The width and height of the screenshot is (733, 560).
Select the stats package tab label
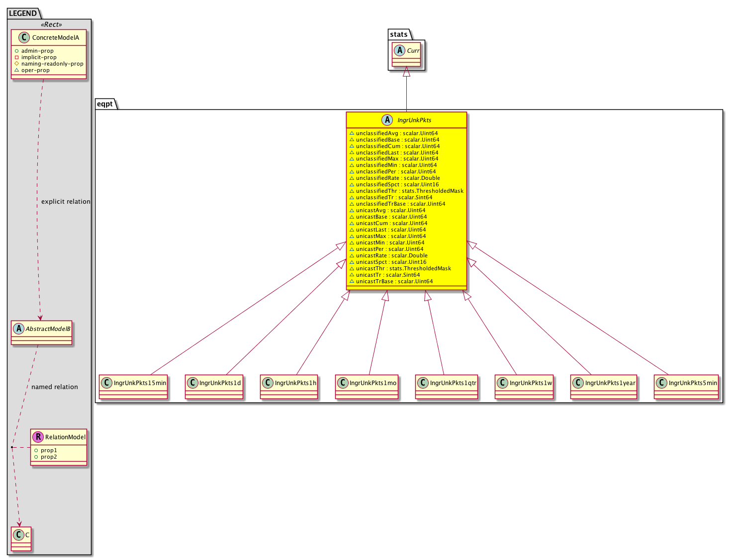(x=398, y=34)
